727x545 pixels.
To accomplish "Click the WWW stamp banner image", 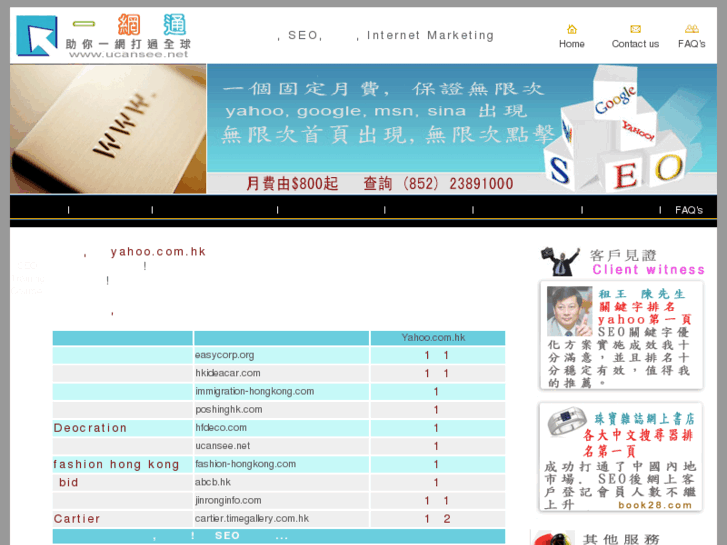I will tap(108, 129).
